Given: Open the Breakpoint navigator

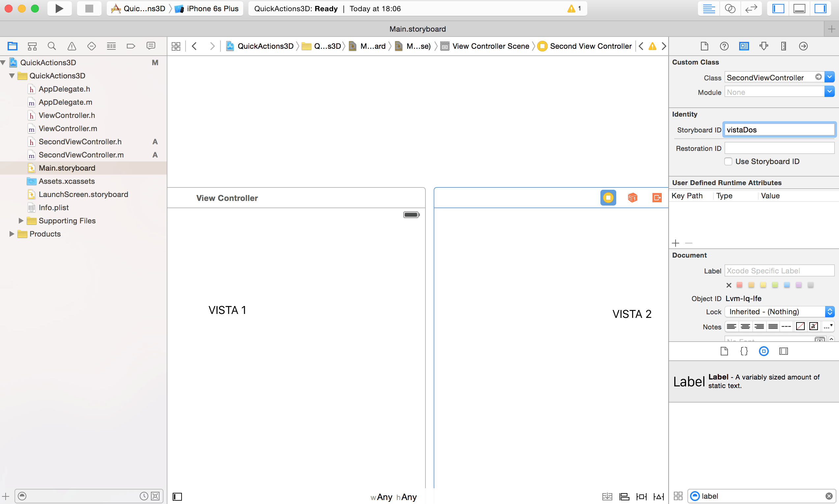Looking at the screenshot, I should click(x=131, y=46).
